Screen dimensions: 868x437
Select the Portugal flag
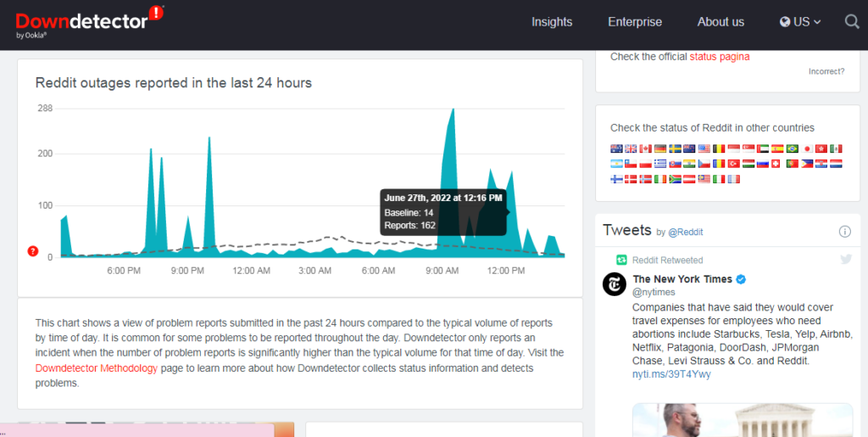[793, 164]
